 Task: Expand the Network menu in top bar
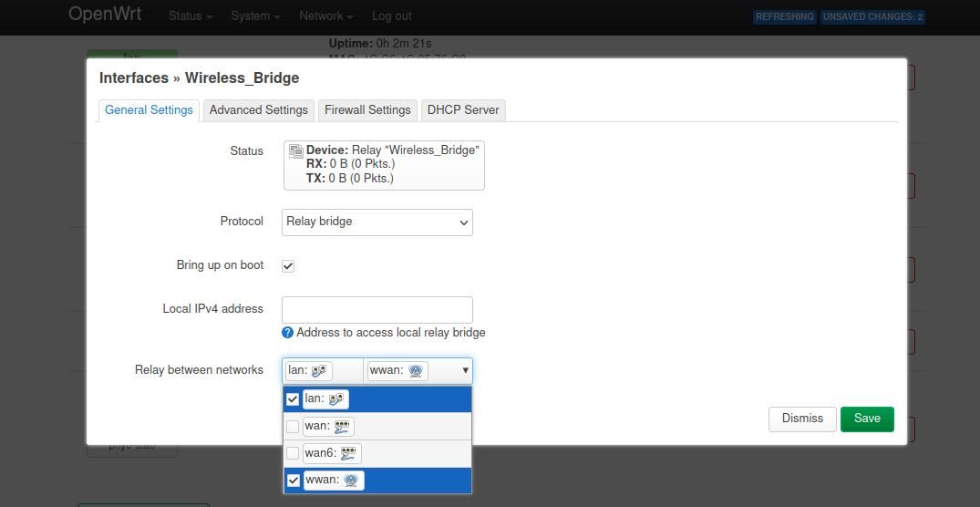(x=325, y=16)
